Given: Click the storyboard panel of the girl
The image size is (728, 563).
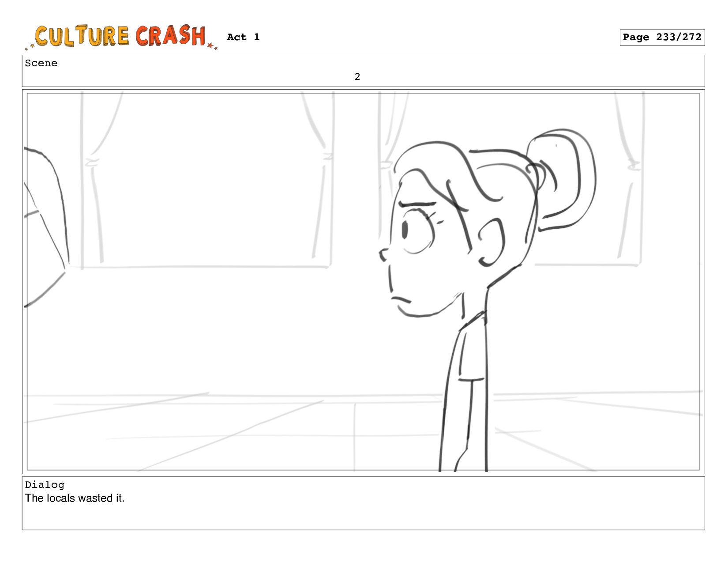Looking at the screenshot, I should [x=363, y=282].
